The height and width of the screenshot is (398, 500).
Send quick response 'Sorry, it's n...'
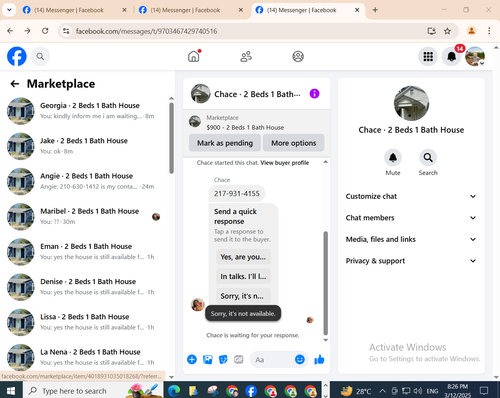point(243,296)
